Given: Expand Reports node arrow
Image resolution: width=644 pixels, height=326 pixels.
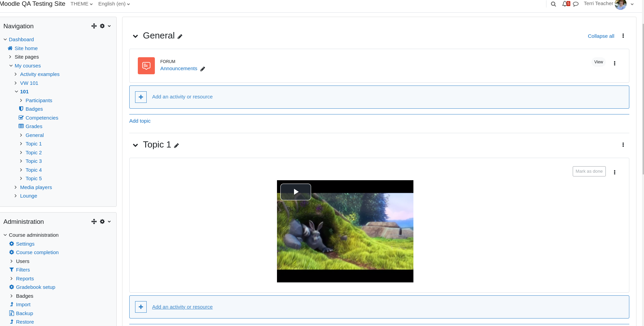Looking at the screenshot, I should pyautogui.click(x=12, y=279).
